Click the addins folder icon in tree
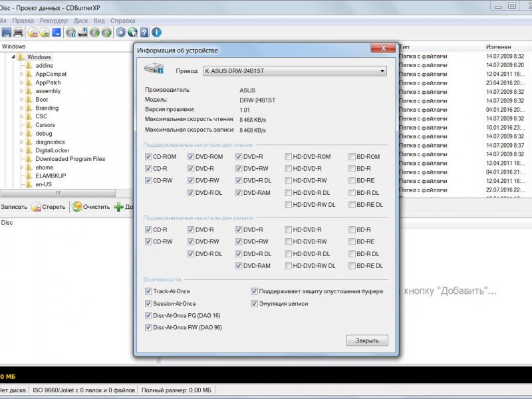The height and width of the screenshot is (399, 532). tap(29, 65)
